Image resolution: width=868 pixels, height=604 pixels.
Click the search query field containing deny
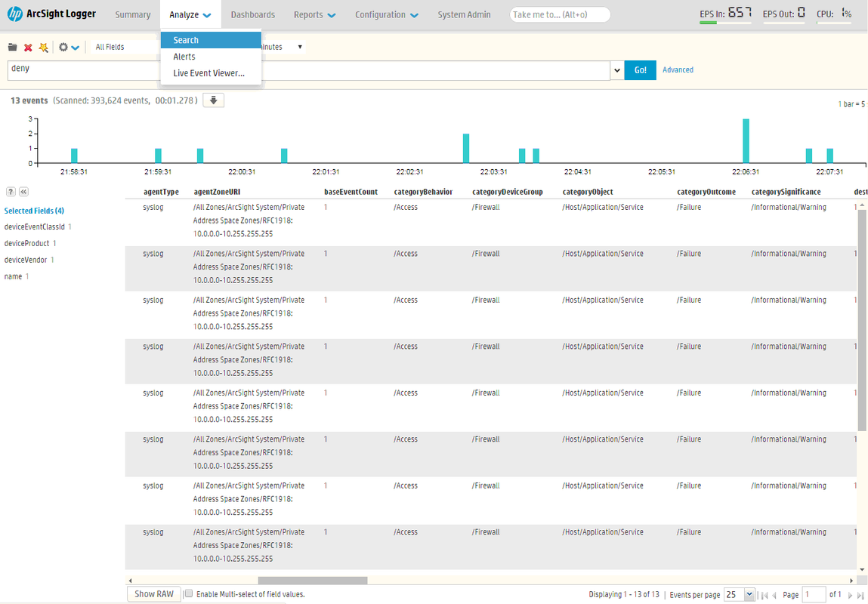(309, 70)
